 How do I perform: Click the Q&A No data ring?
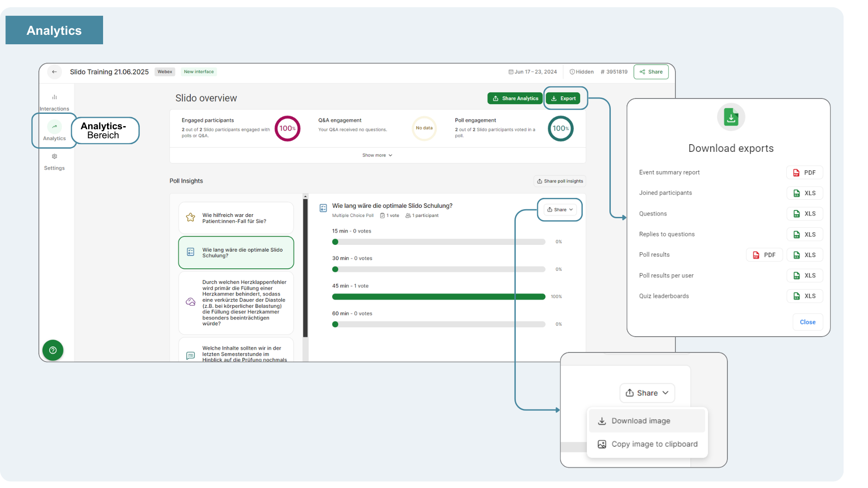424,129
